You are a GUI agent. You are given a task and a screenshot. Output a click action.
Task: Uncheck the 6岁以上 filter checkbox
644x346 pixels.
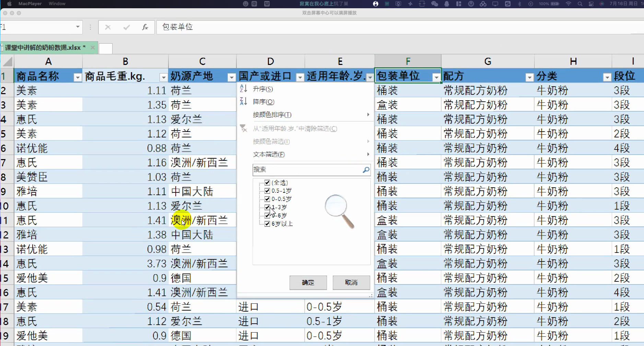coord(267,224)
